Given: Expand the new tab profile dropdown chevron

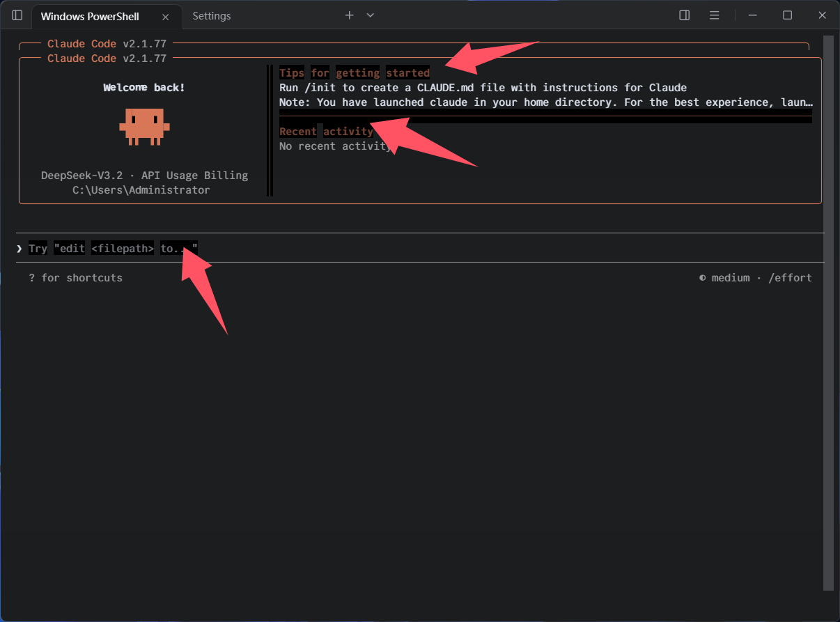Looking at the screenshot, I should [x=371, y=15].
